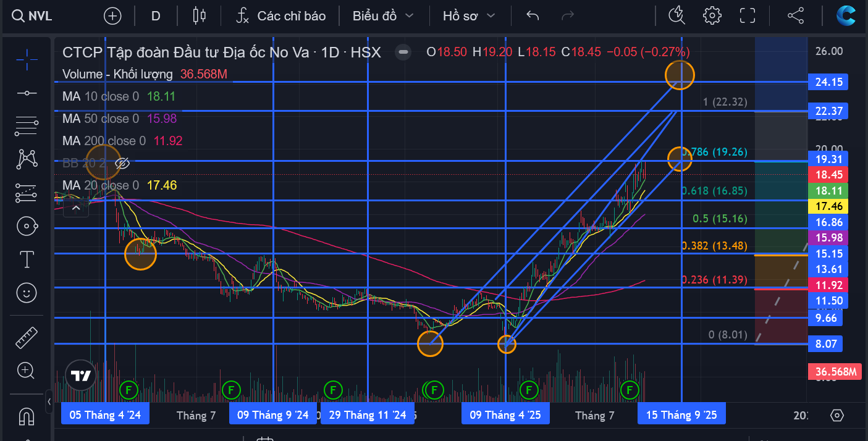This screenshot has width=868, height=441.
Task: Toggle the magnet mode tool
Action: tap(27, 416)
